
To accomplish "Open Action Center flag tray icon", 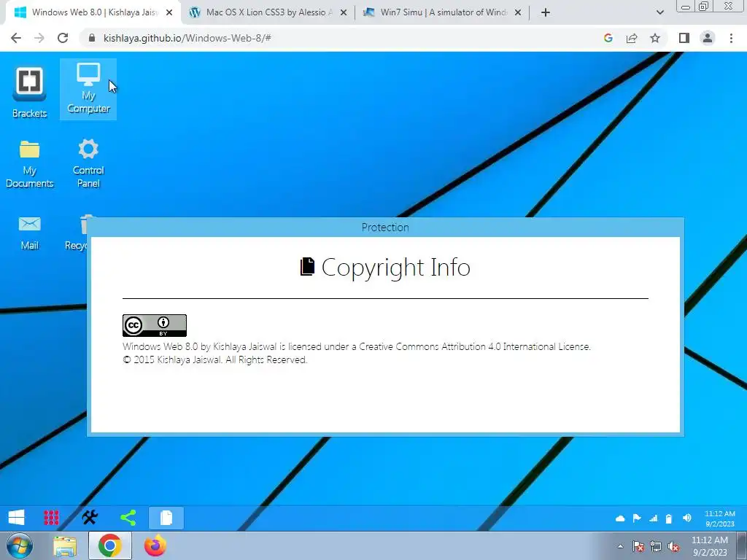I will pyautogui.click(x=638, y=546).
